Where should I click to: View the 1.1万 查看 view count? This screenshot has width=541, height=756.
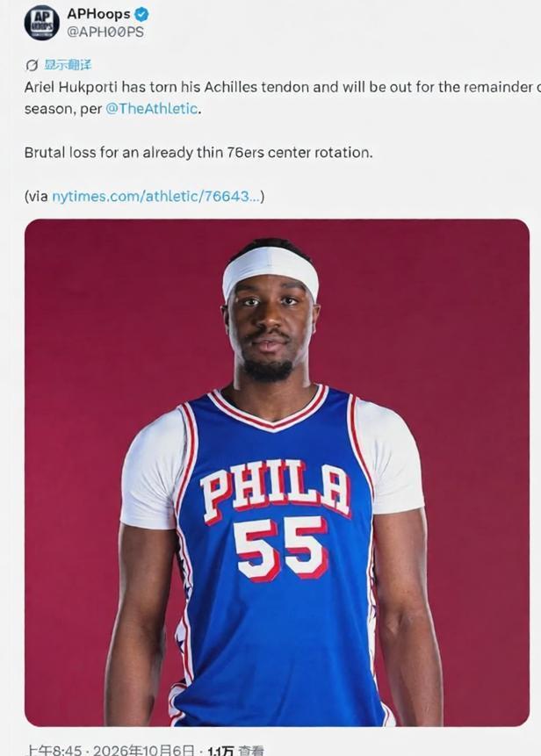pos(235,750)
